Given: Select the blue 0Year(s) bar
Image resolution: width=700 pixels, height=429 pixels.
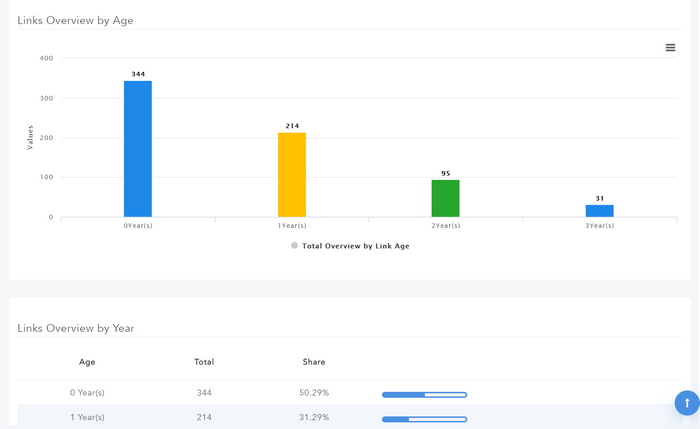Looking at the screenshot, I should [138, 149].
